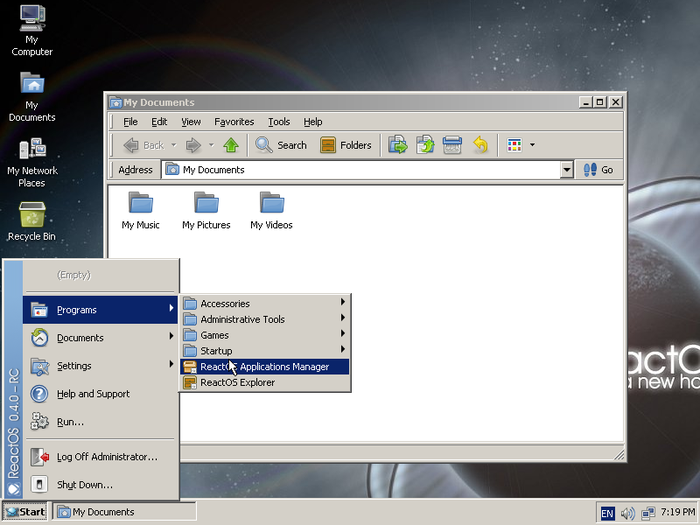Expand the address bar dropdown arrow
The height and width of the screenshot is (525, 700).
(567, 171)
